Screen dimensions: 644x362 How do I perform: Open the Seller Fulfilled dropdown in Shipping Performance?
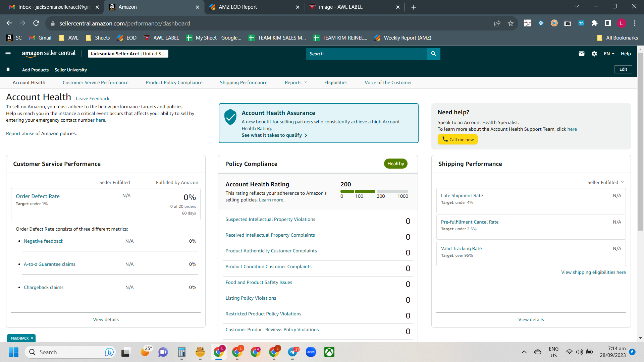(x=605, y=182)
